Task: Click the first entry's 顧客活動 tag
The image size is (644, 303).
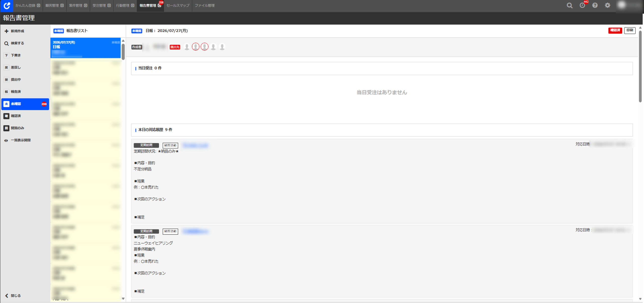Action: tap(170, 145)
